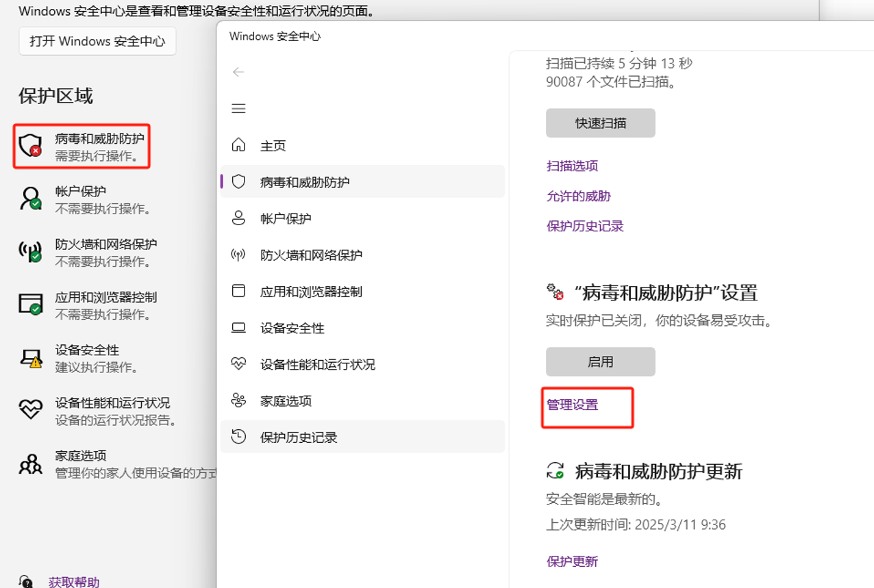Select 病毒和威胁防护 in the sidebar
This screenshot has height=588, width=874.
(x=362, y=181)
